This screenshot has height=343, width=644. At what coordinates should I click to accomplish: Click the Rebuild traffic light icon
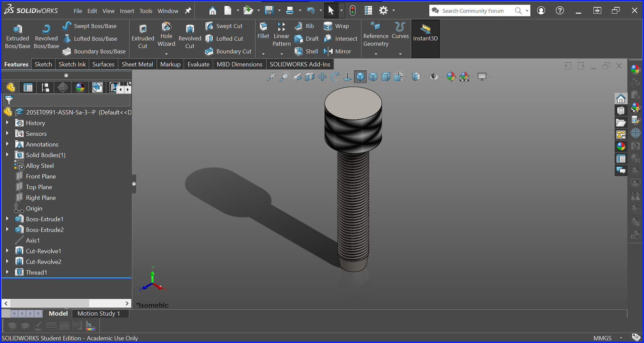pos(353,11)
